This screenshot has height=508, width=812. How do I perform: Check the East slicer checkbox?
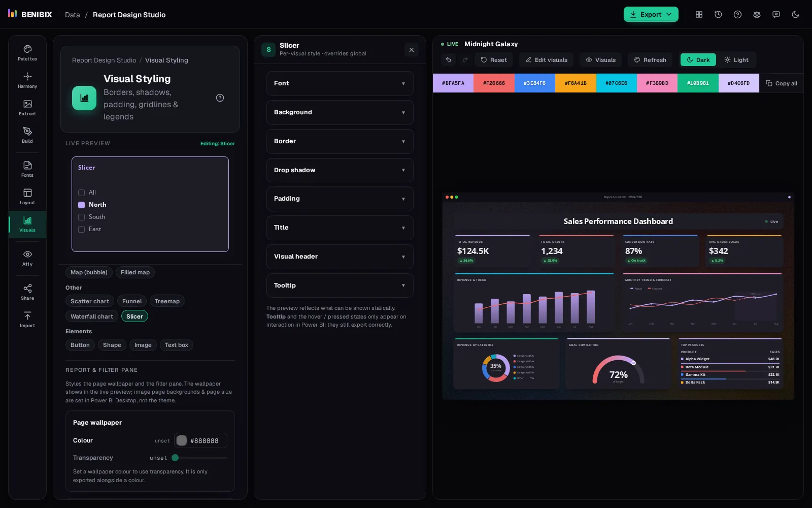(81, 229)
